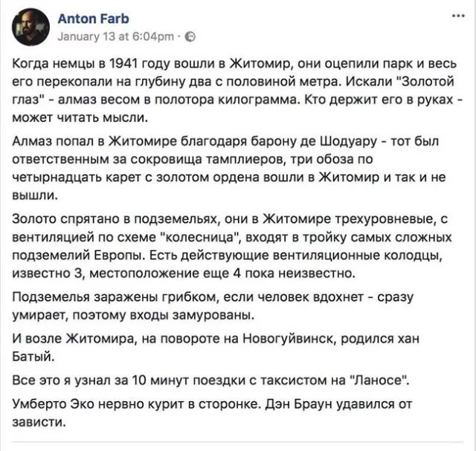This screenshot has height=451, width=476.
Task: Click the January 13 at 6:04pm timestamp
Action: [x=117, y=36]
